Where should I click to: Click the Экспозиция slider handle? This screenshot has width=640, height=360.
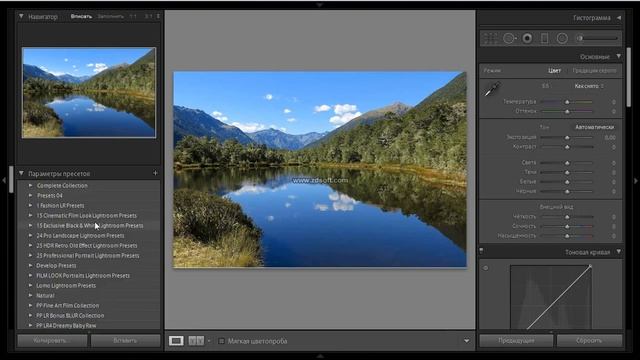(567, 138)
